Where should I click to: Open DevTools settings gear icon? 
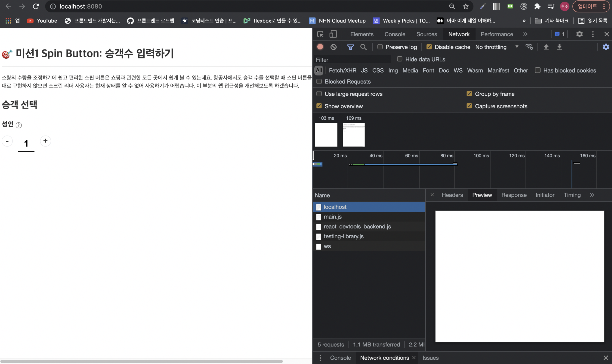[579, 34]
